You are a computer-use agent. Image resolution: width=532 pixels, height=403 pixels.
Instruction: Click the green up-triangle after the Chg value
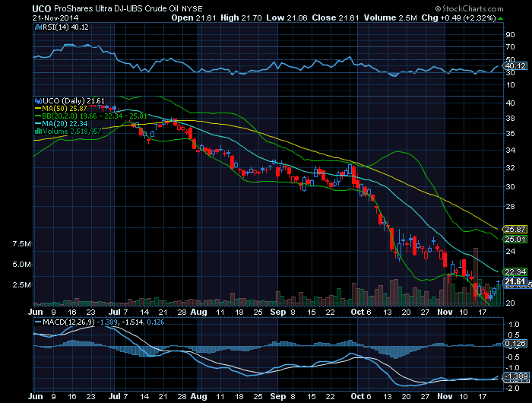tap(501, 18)
